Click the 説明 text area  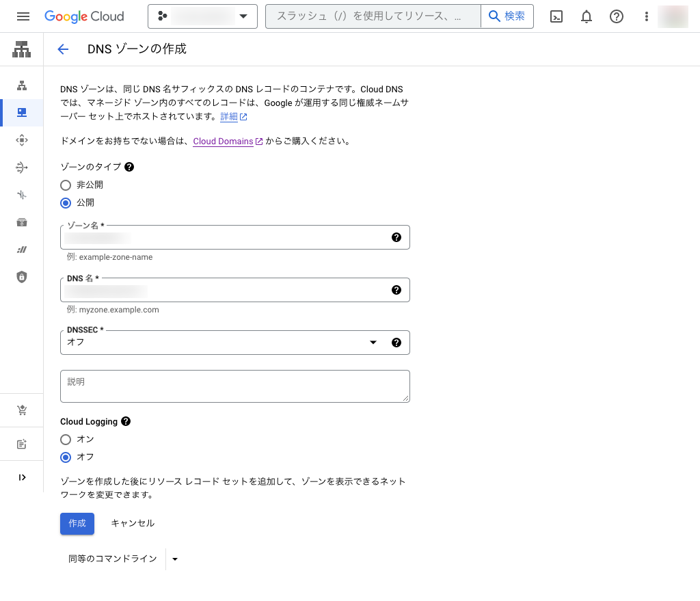click(x=234, y=386)
